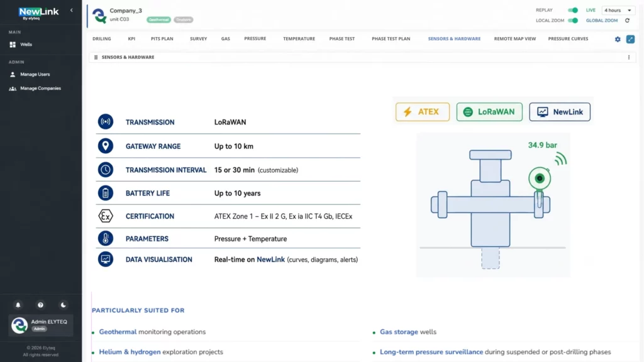This screenshot has width=644, height=362.
Task: Switch to the Gas tab
Action: (226, 38)
